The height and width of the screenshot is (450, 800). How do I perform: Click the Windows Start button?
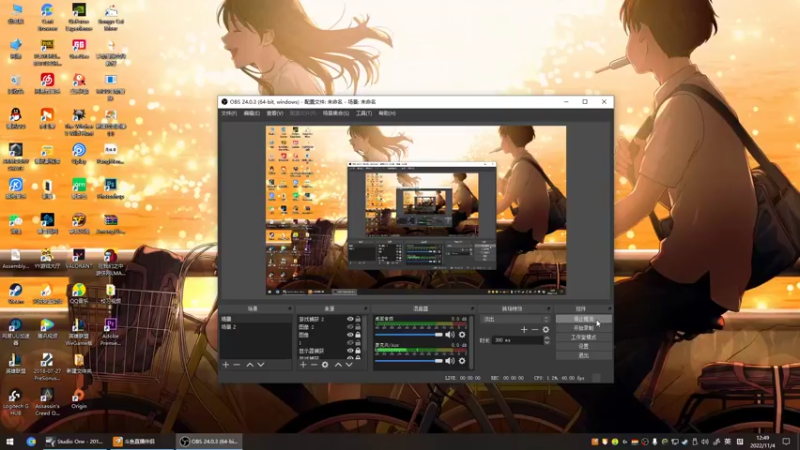9,441
